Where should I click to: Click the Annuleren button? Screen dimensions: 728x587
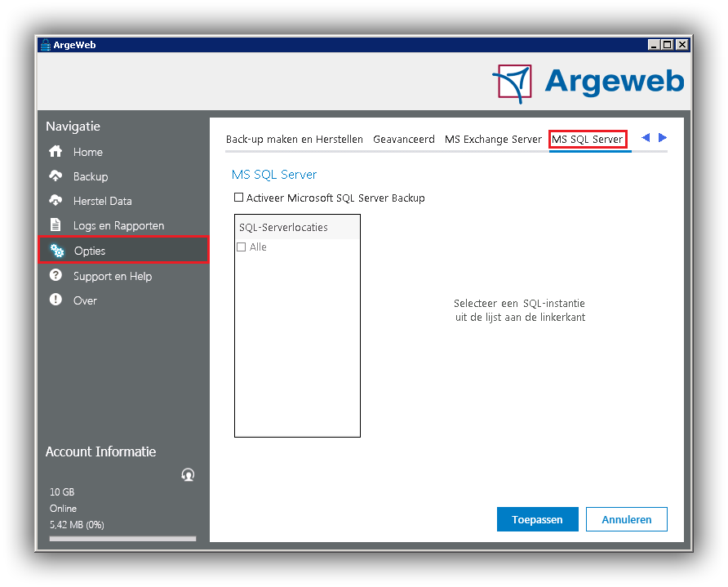pos(626,519)
